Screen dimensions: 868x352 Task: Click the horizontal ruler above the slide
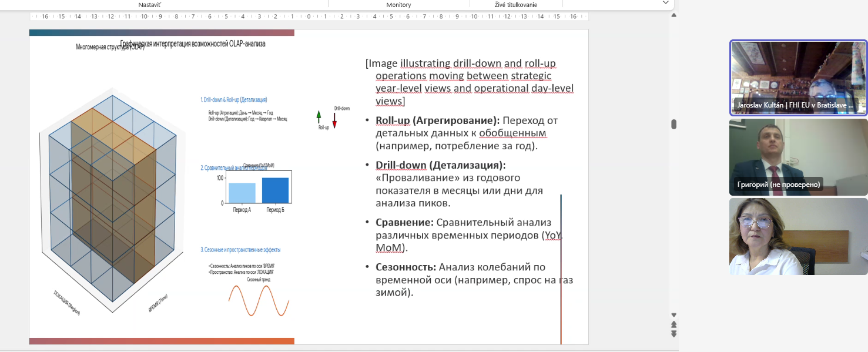point(309,16)
